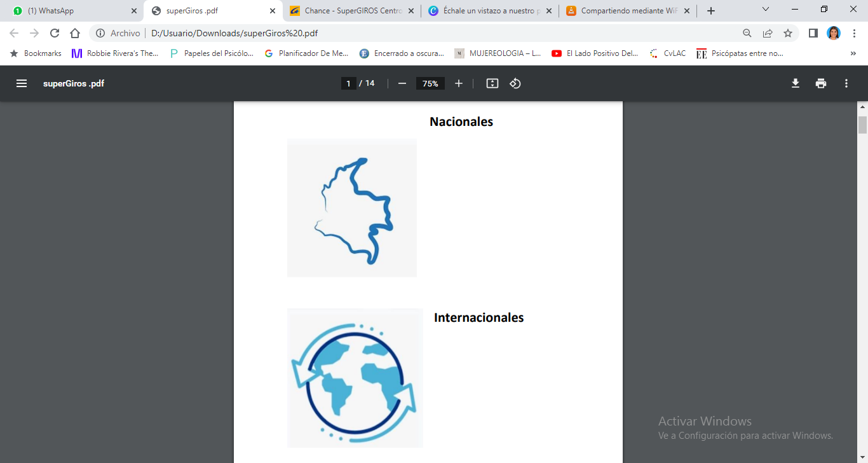Open MUJEREOLOGIA bookmark
The height and width of the screenshot is (463, 868).
coord(498,53)
